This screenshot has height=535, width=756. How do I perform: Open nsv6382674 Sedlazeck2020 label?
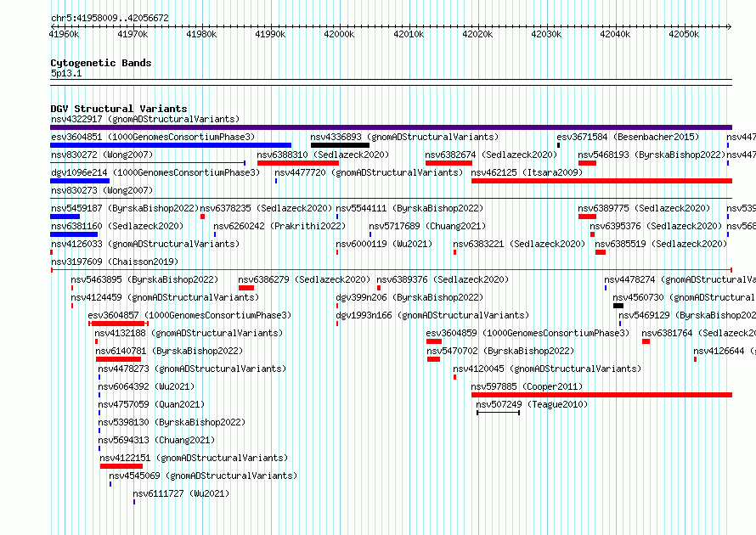point(491,155)
